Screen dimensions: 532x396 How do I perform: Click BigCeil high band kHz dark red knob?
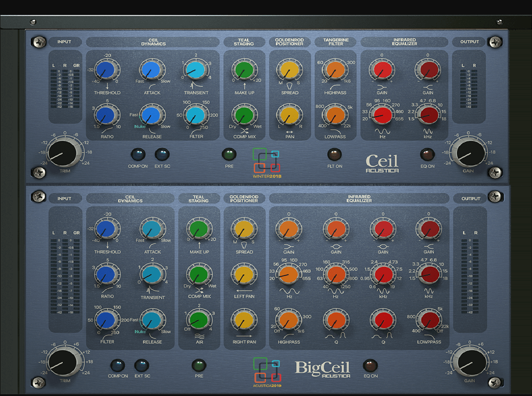(x=429, y=274)
